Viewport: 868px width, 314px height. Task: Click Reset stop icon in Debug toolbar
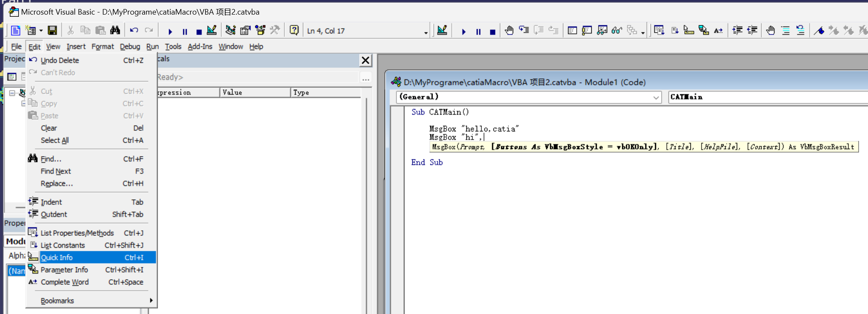[493, 31]
